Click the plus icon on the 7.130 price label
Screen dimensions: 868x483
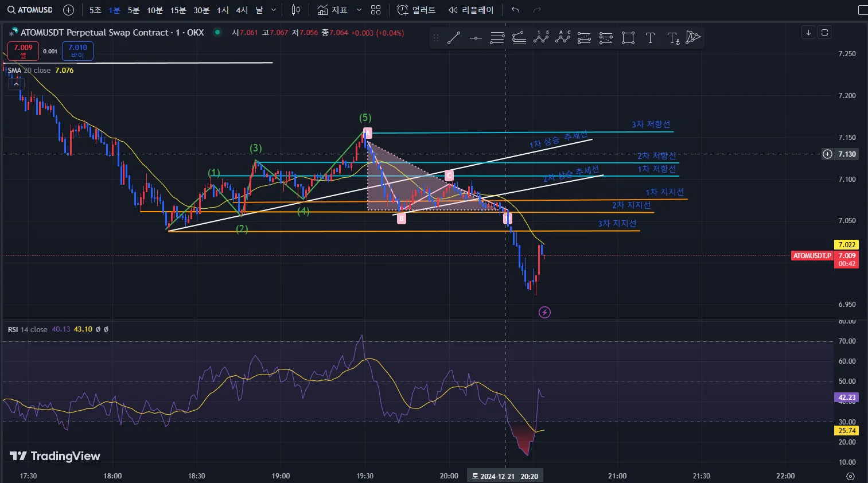pyautogui.click(x=827, y=154)
